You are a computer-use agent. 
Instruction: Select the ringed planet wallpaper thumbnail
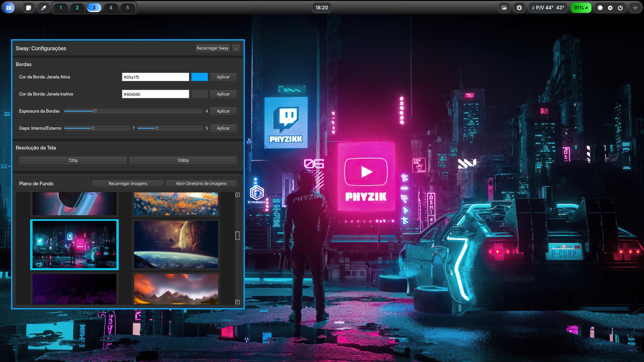(74, 203)
